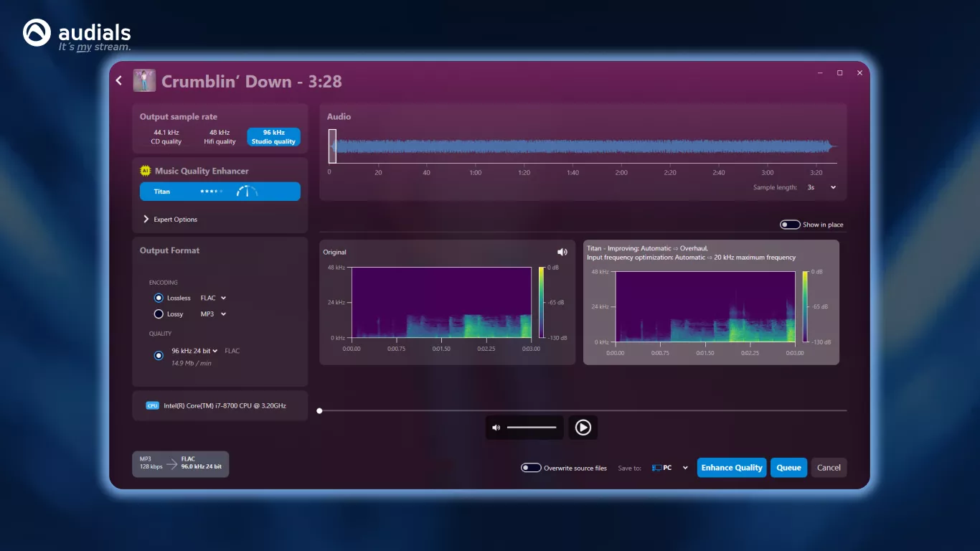Open the Sample length dropdown
The width and height of the screenshot is (980, 551).
coord(821,187)
